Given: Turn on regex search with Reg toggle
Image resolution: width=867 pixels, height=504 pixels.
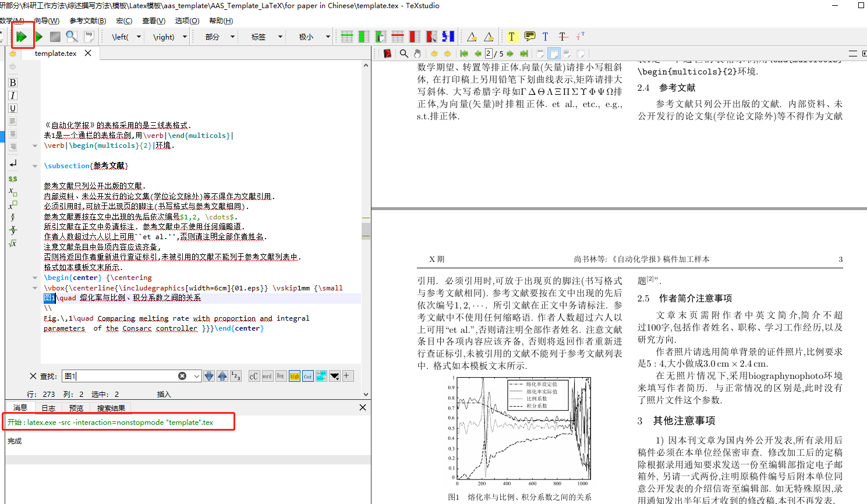Looking at the screenshot, I should coord(279,375).
